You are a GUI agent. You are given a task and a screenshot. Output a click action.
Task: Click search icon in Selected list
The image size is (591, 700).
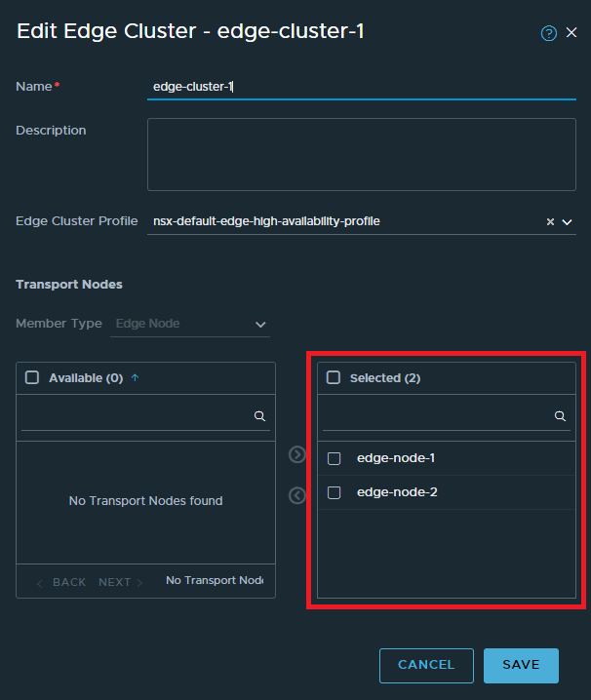tap(560, 415)
